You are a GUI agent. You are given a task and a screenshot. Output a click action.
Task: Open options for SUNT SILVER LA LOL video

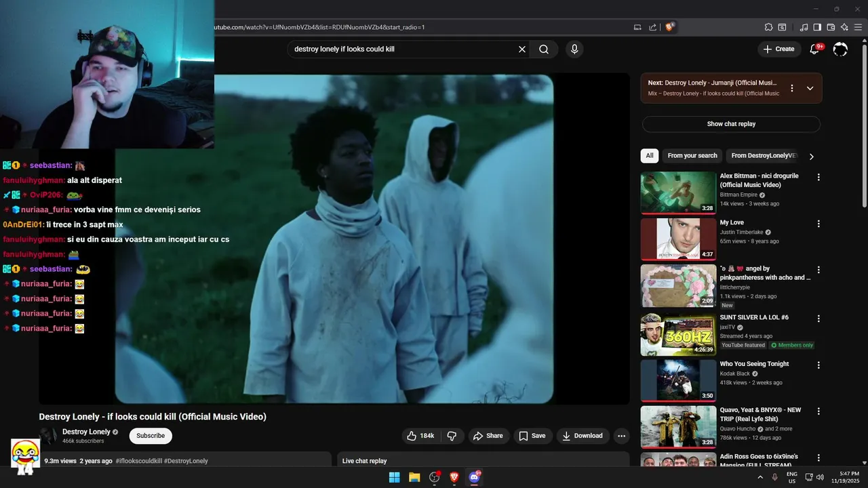coord(818,318)
